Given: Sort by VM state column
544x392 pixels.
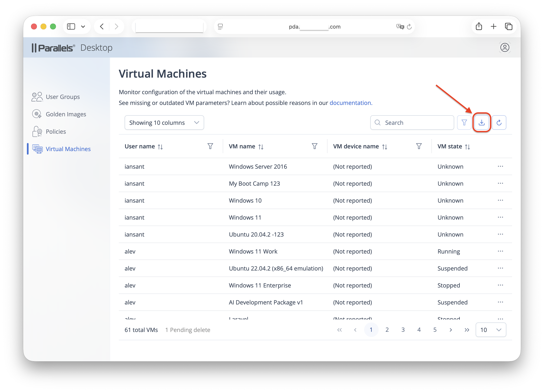Looking at the screenshot, I should pyautogui.click(x=467, y=147).
